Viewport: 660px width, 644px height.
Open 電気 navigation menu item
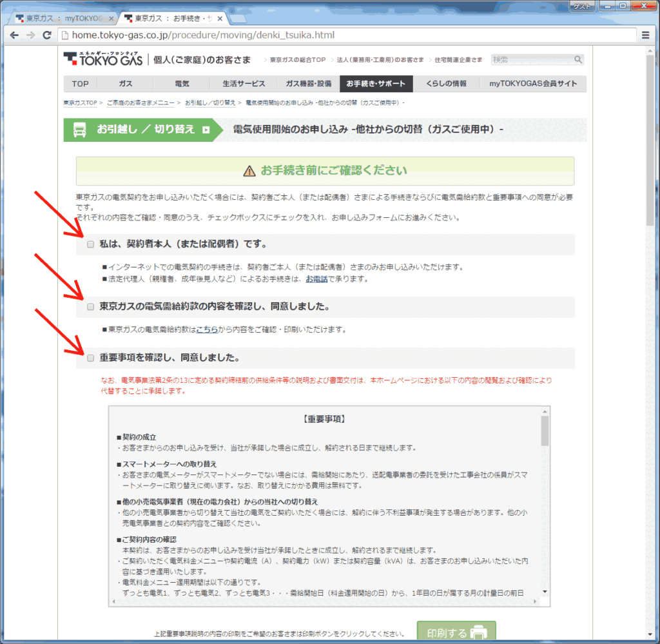tap(182, 84)
